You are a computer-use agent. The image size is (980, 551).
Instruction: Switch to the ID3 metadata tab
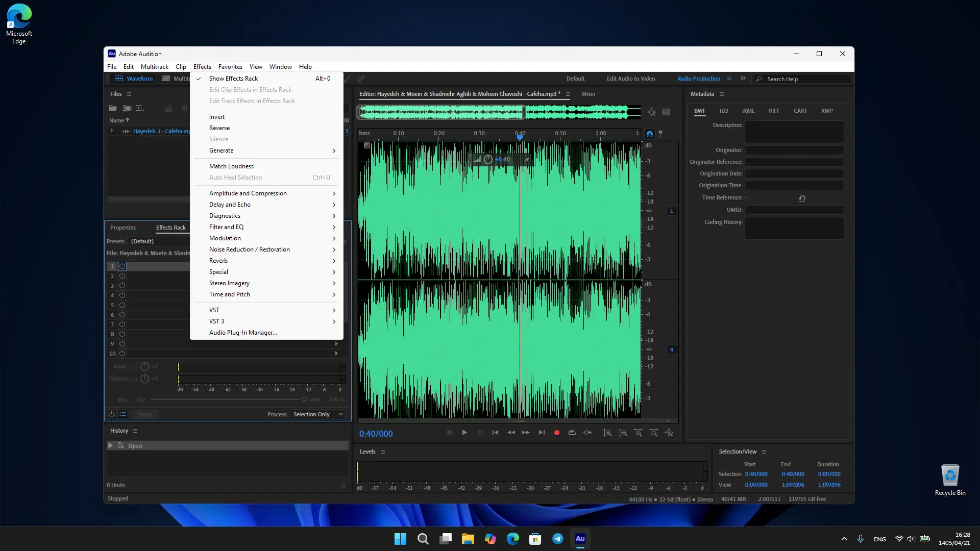[x=724, y=111]
